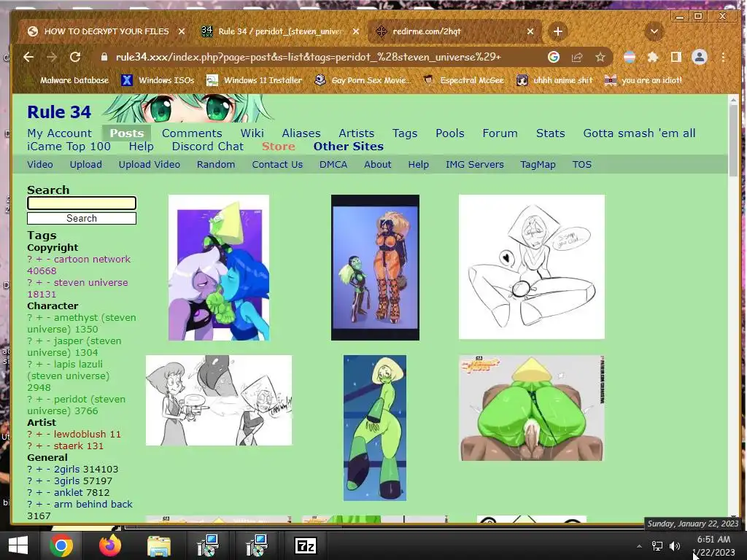Click the Search button under the field
747x560 pixels.
pos(82,219)
